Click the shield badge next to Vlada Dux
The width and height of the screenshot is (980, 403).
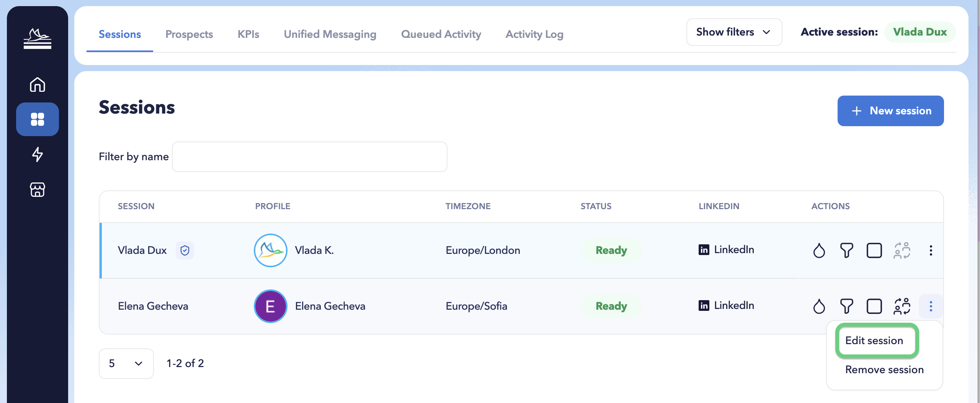pyautogui.click(x=185, y=250)
